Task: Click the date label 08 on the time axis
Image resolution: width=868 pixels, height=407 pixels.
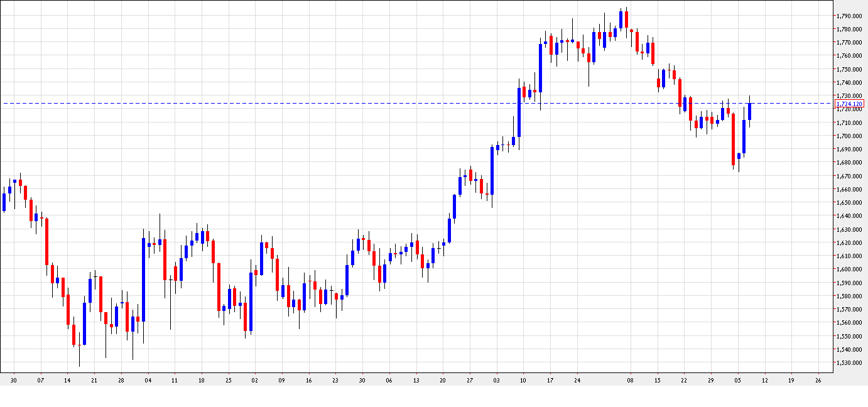Action: click(x=631, y=380)
